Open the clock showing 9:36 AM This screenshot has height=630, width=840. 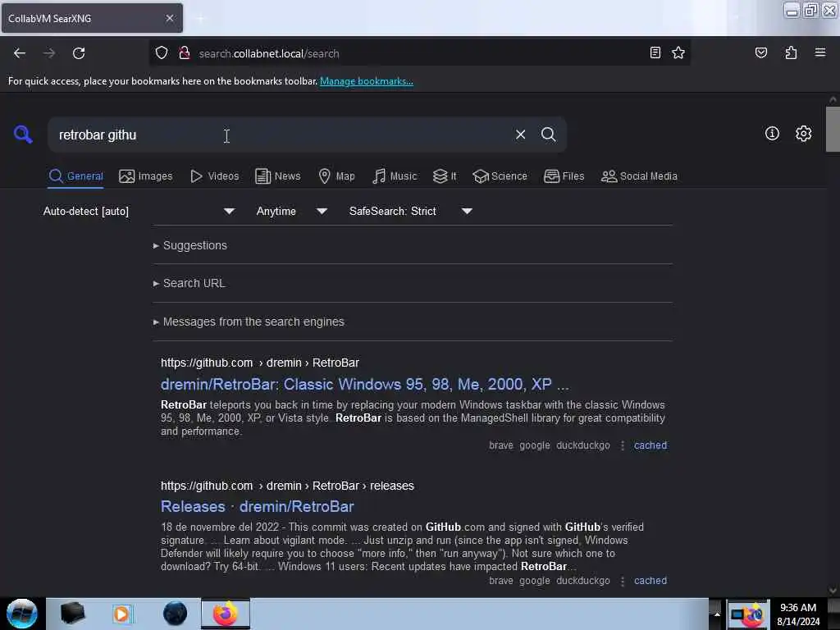(798, 614)
